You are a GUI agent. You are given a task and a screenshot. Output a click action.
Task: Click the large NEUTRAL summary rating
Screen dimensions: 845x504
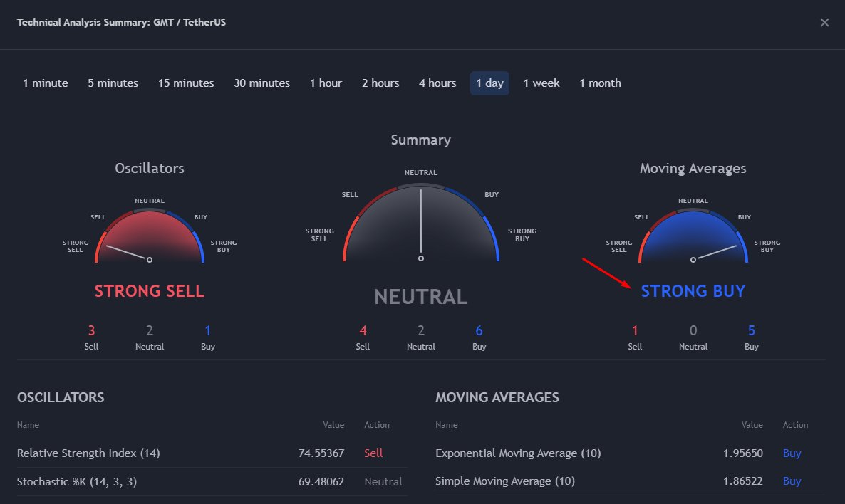click(421, 297)
